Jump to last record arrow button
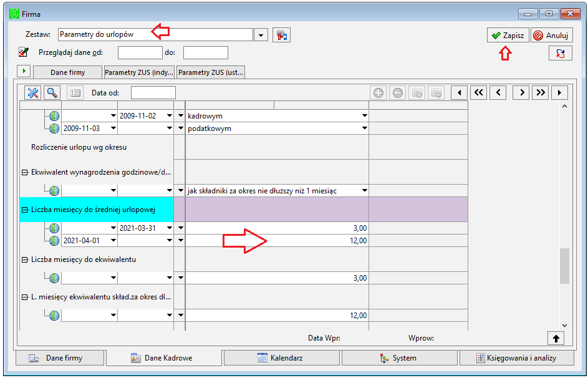 (x=559, y=92)
